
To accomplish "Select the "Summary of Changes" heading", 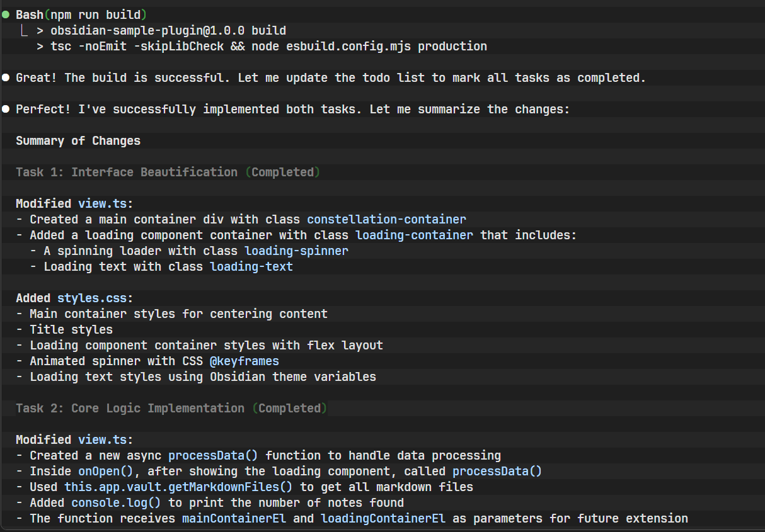I will [78, 140].
